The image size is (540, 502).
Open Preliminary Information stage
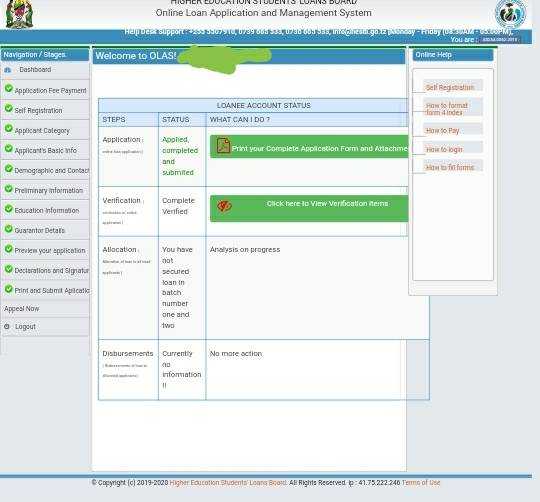[x=49, y=190]
